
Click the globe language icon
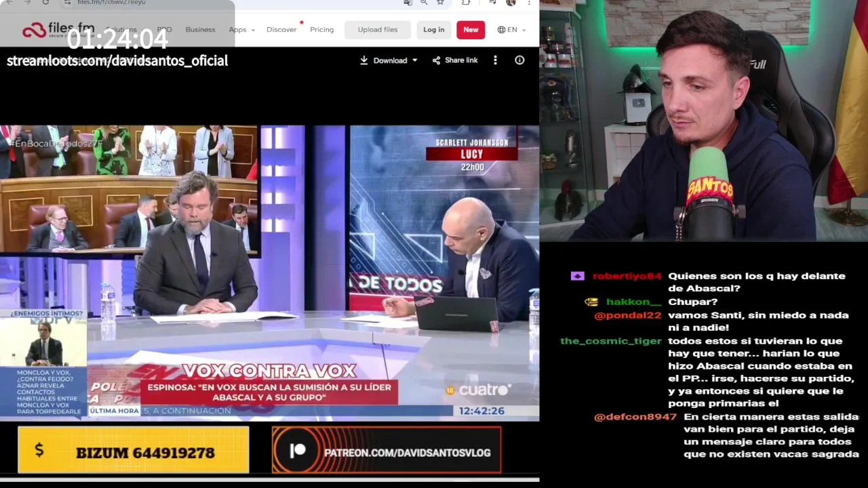(x=501, y=30)
